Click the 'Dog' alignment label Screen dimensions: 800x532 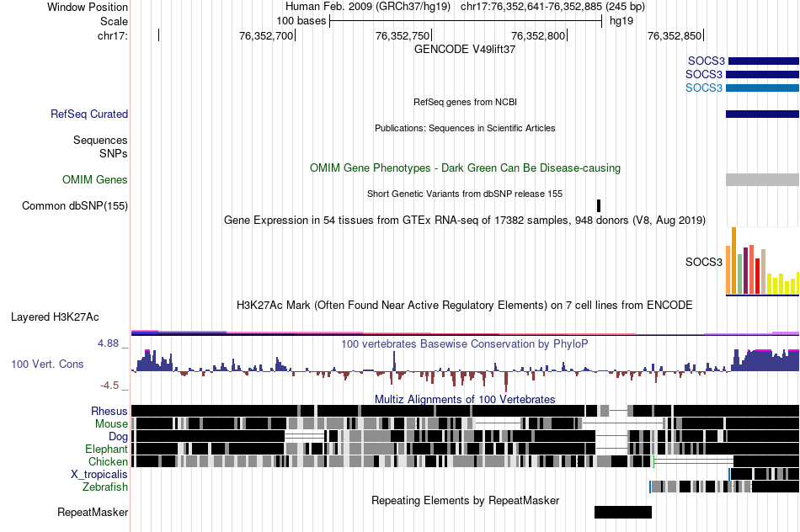pyautogui.click(x=118, y=437)
